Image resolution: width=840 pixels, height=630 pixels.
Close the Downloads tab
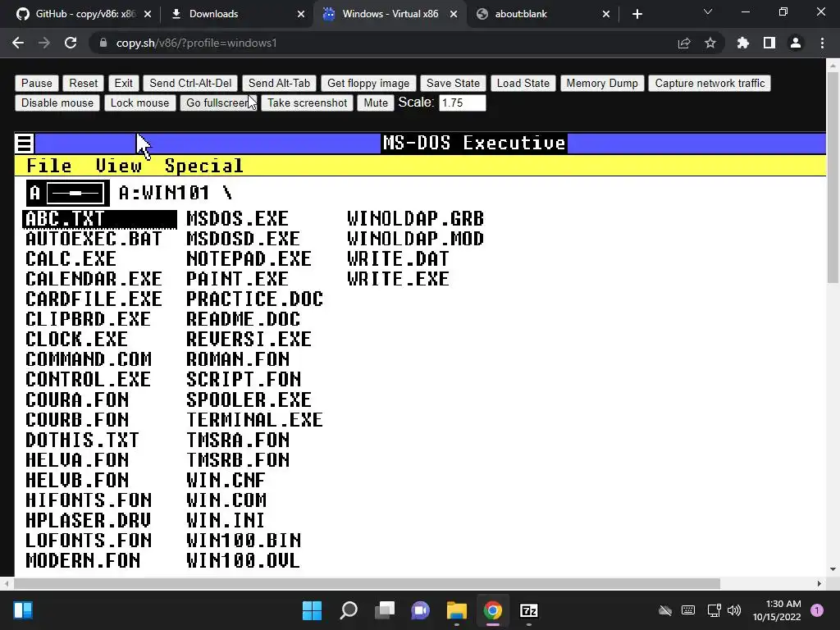pyautogui.click(x=301, y=14)
